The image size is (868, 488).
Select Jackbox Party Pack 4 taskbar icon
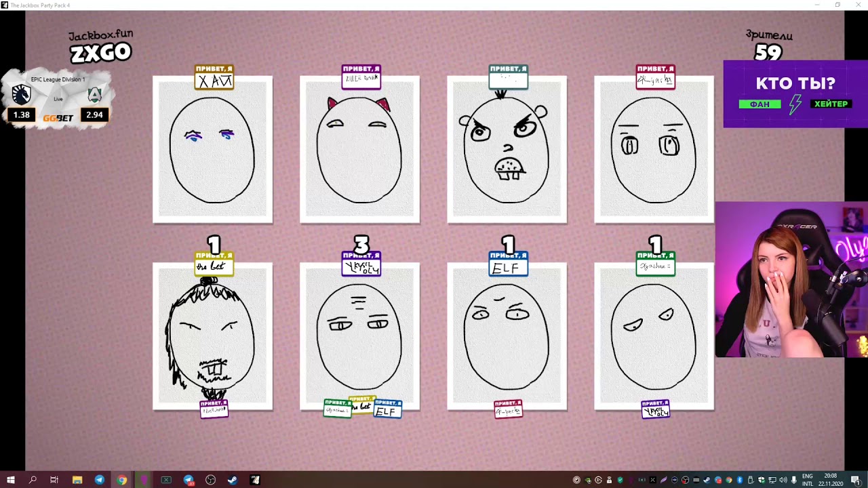coord(255,480)
